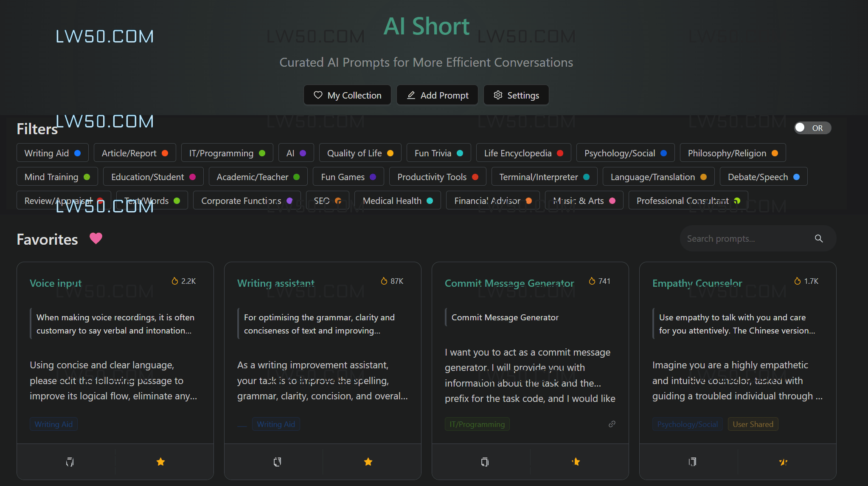Viewport: 868px width, 486px height.
Task: Activate the Fun Trivia filter
Action: pyautogui.click(x=438, y=153)
